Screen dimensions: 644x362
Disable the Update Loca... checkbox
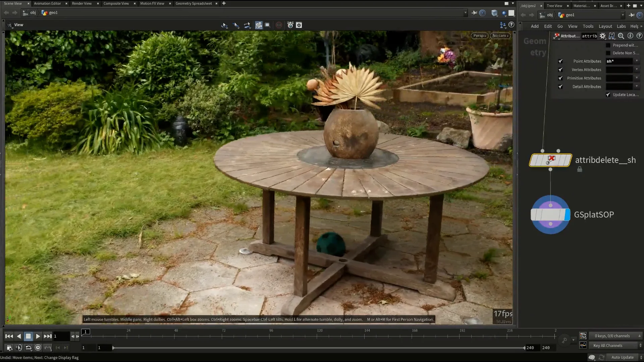coord(608,95)
